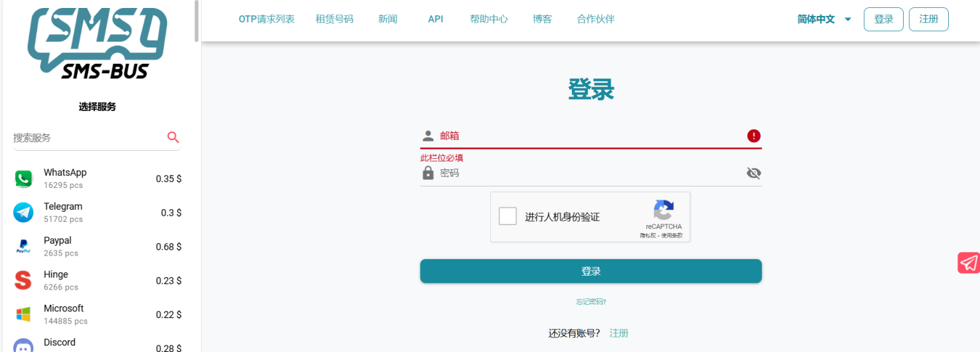Select the Microsoft service icon
980x352 pixels.
tap(23, 314)
